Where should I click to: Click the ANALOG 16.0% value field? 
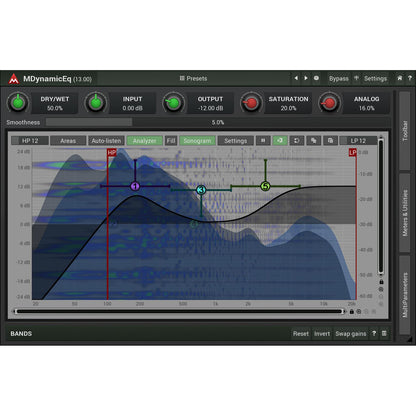pyautogui.click(x=366, y=103)
